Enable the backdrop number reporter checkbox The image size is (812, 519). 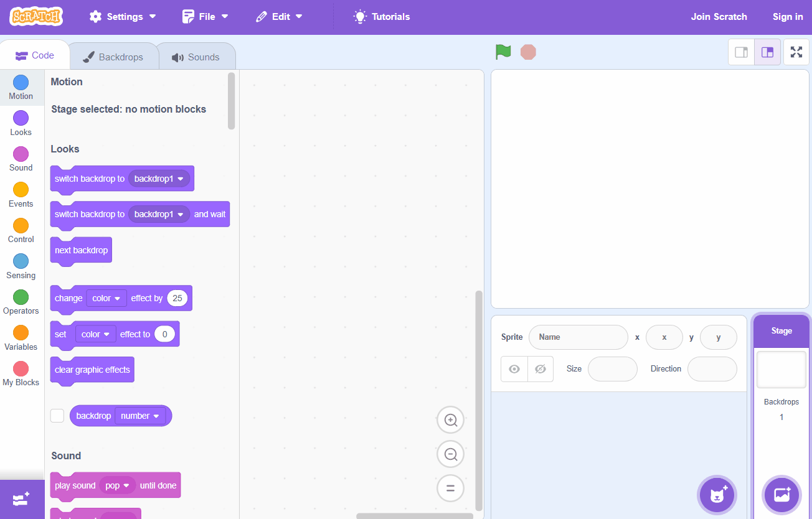(57, 416)
